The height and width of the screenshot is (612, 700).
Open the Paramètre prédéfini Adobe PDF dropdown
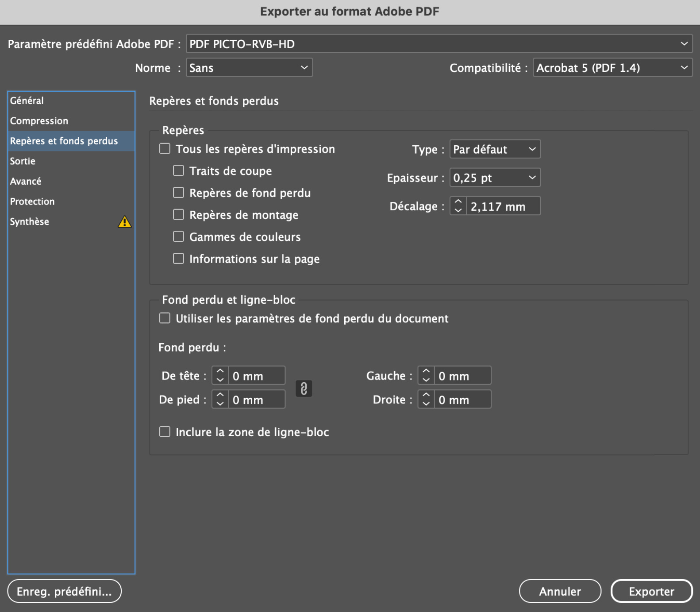click(438, 44)
